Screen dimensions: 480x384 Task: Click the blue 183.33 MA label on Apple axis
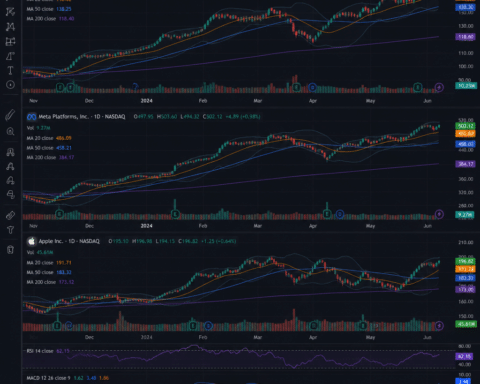(465, 278)
